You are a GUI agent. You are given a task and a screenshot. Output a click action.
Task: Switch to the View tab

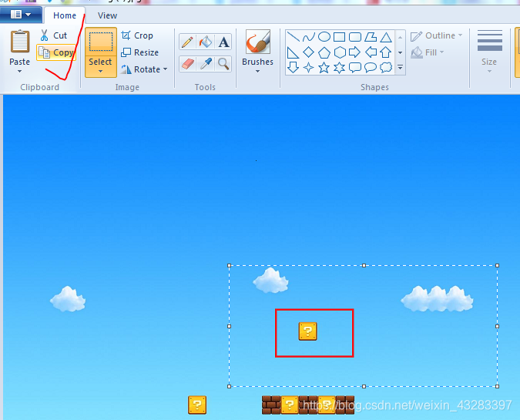(x=107, y=15)
